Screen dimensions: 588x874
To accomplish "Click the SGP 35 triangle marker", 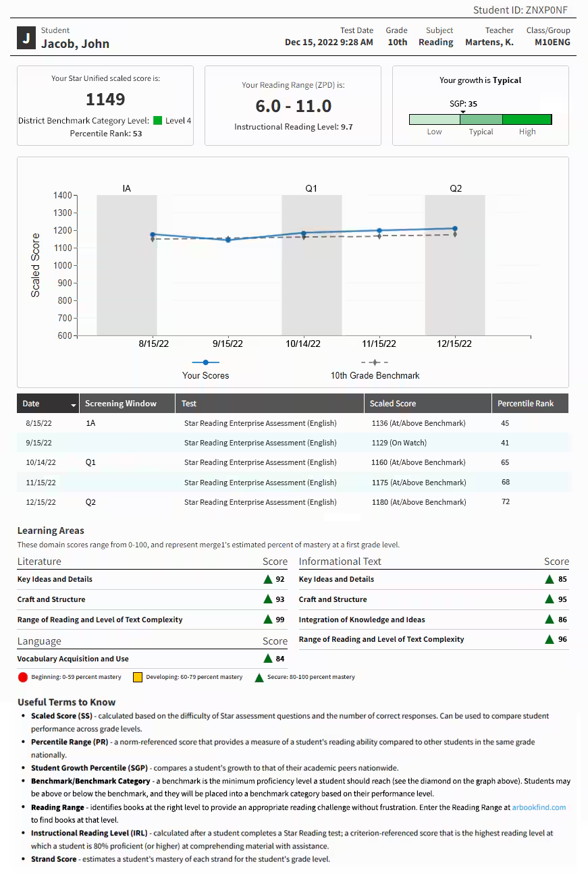I will coord(462,111).
